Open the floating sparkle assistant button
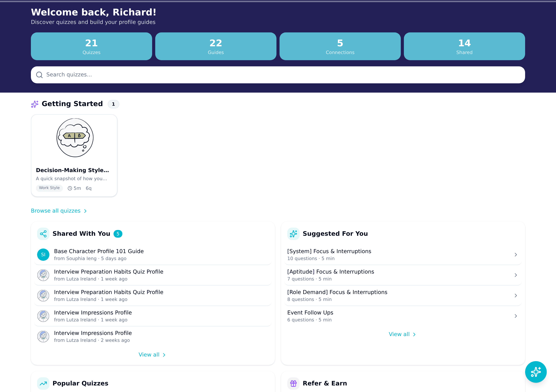556x392 pixels. click(x=536, y=372)
